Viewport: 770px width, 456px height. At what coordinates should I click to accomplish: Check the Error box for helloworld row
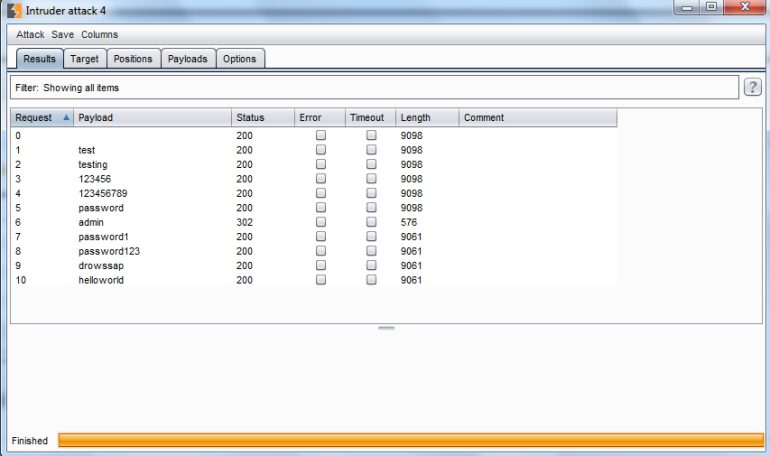(320, 280)
